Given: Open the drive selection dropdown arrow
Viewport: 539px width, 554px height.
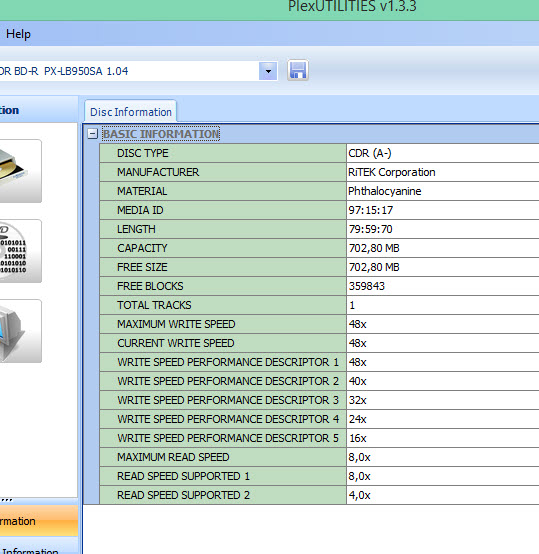Looking at the screenshot, I should point(268,71).
